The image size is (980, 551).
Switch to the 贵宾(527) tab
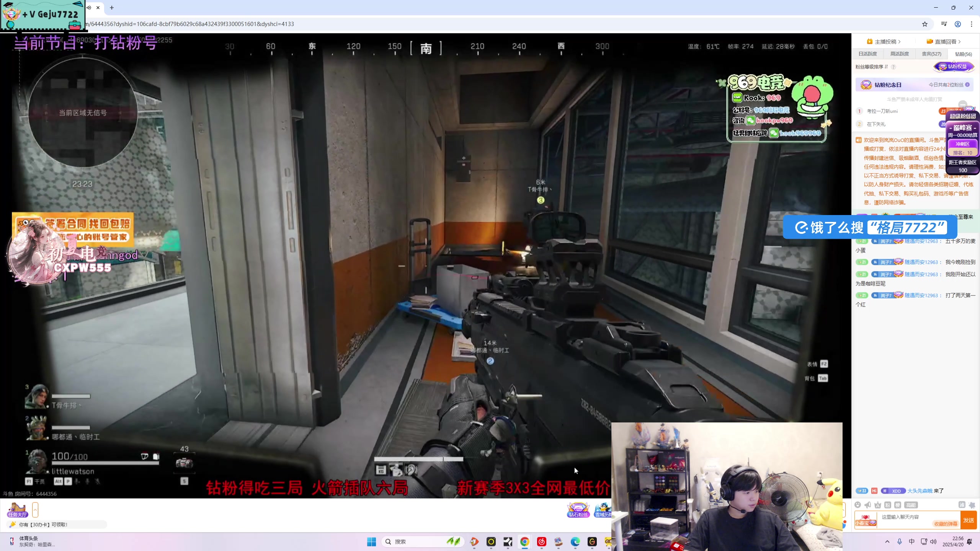[x=931, y=54]
